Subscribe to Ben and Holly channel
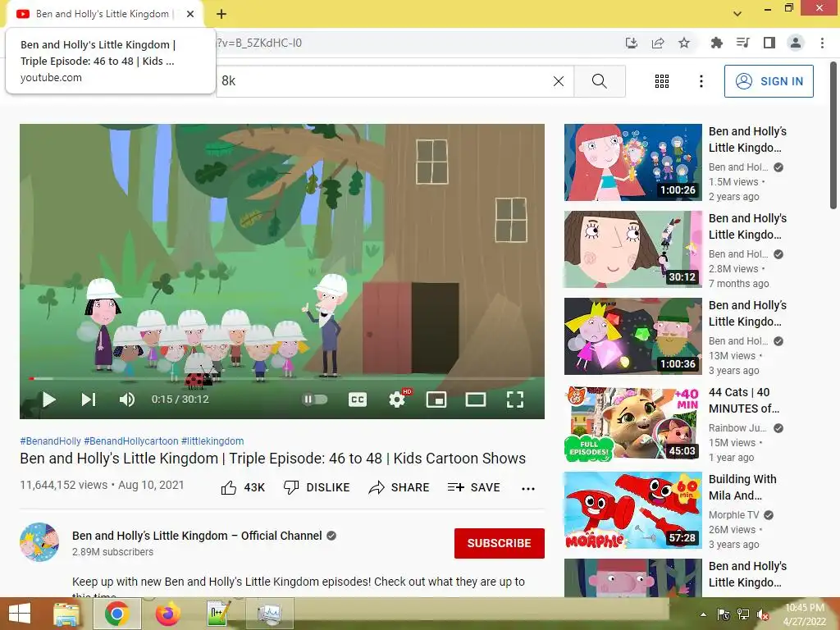The image size is (840, 630). coord(500,543)
